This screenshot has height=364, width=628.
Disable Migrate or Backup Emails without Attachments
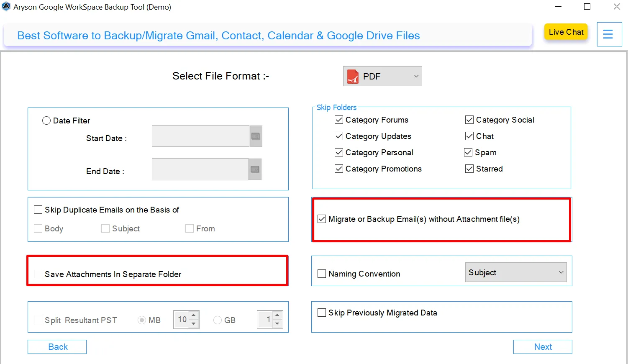point(321,218)
